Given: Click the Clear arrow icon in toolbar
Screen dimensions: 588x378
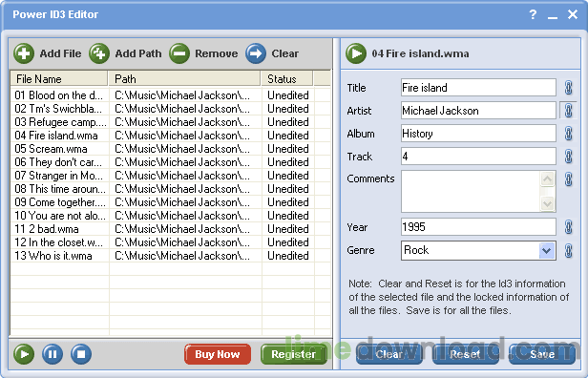Looking at the screenshot, I should click(x=256, y=53).
